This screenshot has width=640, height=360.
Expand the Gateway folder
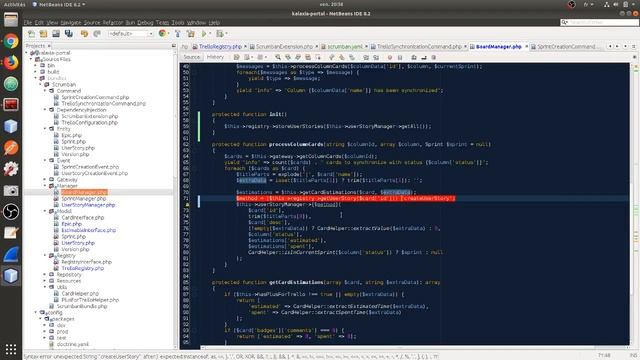(x=45, y=179)
